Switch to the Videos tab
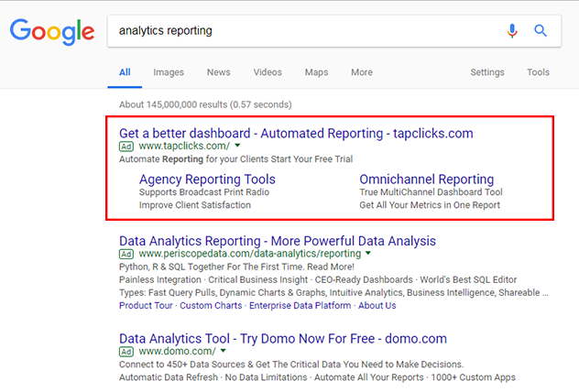 pos(268,72)
